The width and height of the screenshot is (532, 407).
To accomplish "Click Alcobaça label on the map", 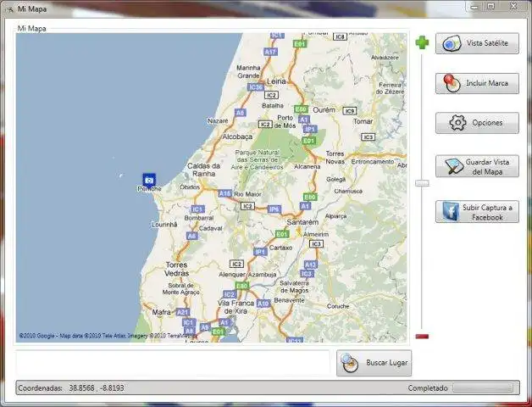I will click(x=237, y=137).
